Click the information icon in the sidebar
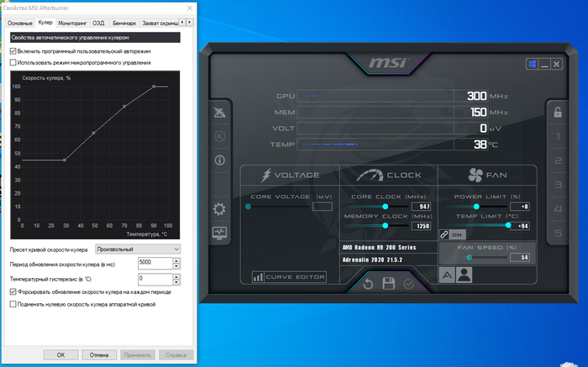The height and width of the screenshot is (367, 588). 220,160
